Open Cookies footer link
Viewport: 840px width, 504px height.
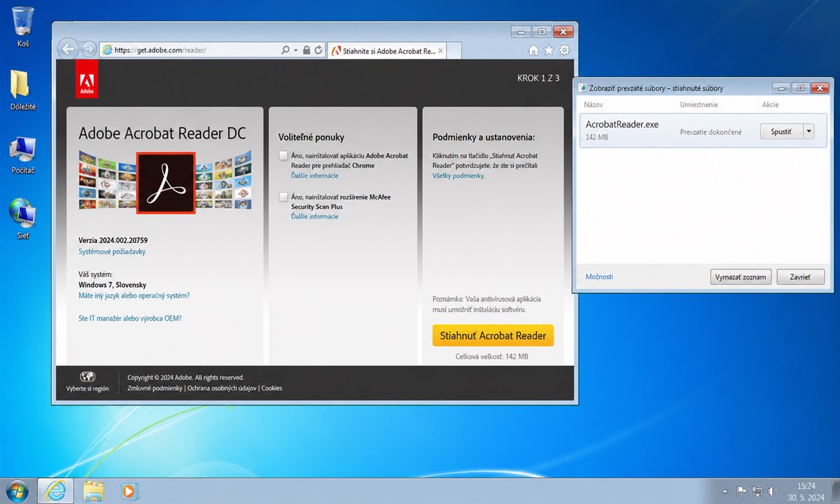[272, 388]
